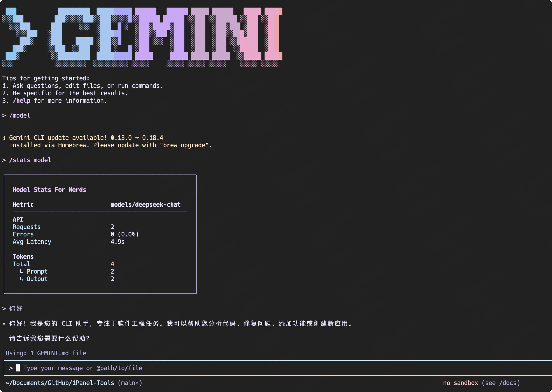This screenshot has width=552, height=392.
Task: Click the arrow beside the Output token row
Action: (x=21, y=279)
